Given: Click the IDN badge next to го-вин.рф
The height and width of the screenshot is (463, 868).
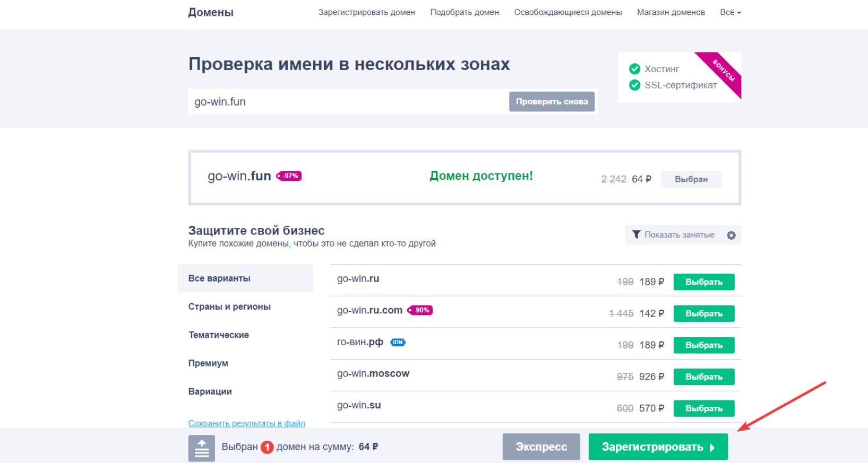Looking at the screenshot, I should click(398, 343).
